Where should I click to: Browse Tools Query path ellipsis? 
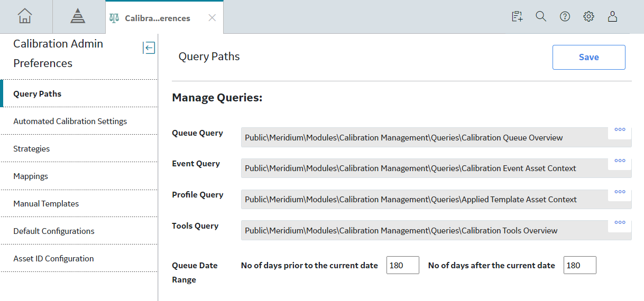coord(620,223)
